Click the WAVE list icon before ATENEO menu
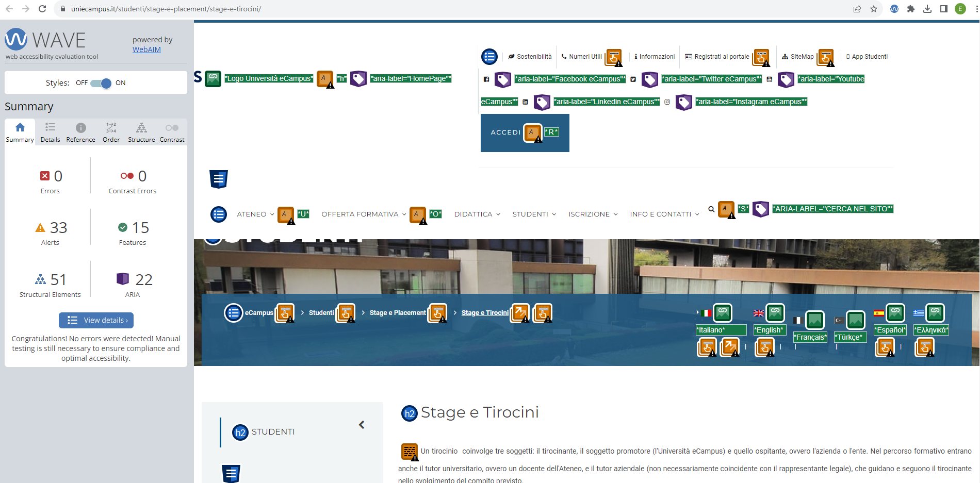 click(219, 214)
